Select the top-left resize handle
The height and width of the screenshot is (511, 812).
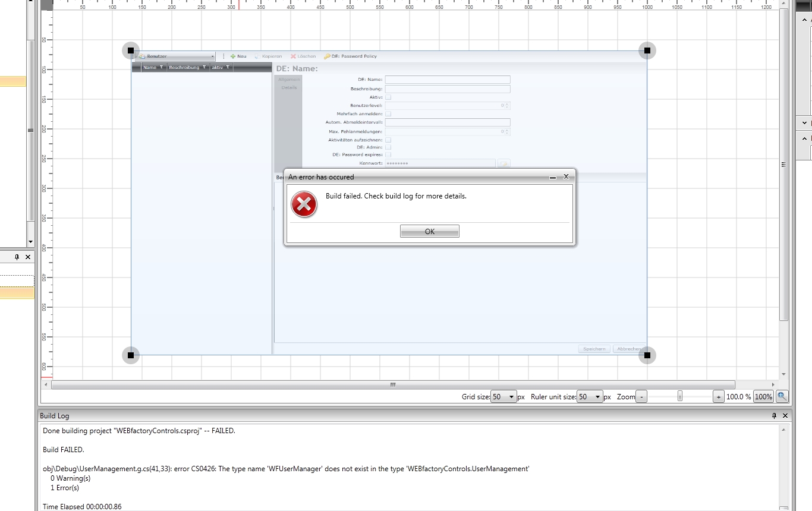pyautogui.click(x=130, y=51)
